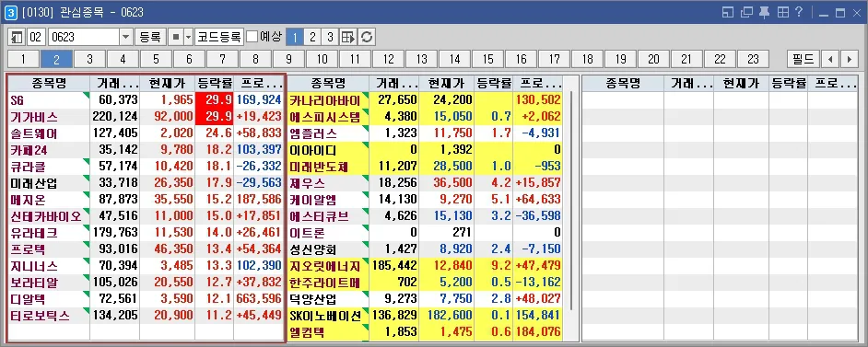Image resolution: width=868 pixels, height=347 pixels.
Task: Switch to group tab 23
Action: point(753,59)
